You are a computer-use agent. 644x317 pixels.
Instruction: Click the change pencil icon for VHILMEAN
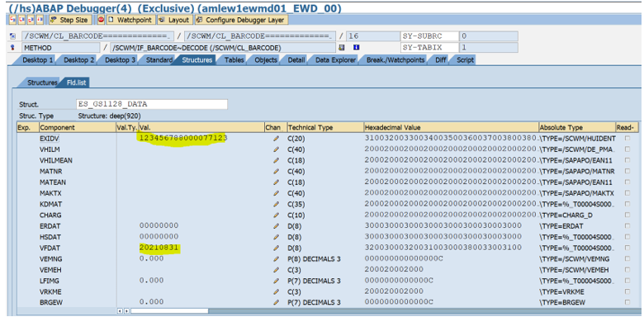276,160
